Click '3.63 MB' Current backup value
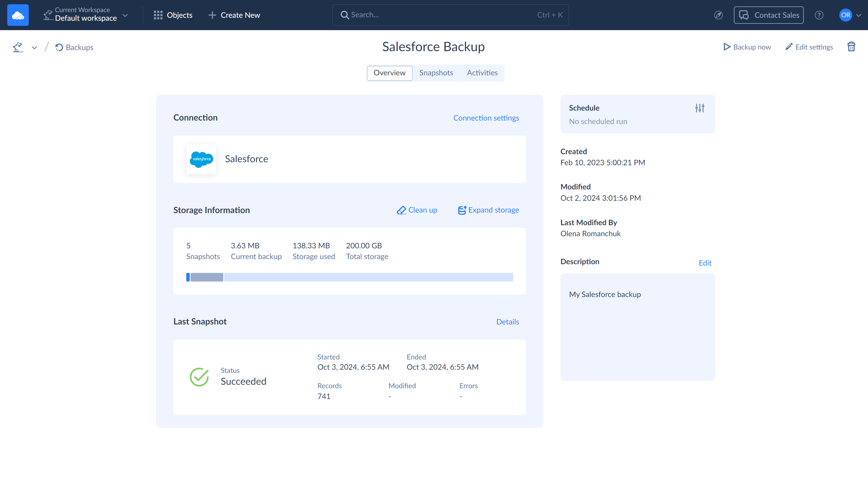Image resolution: width=868 pixels, height=477 pixels. [x=245, y=245]
